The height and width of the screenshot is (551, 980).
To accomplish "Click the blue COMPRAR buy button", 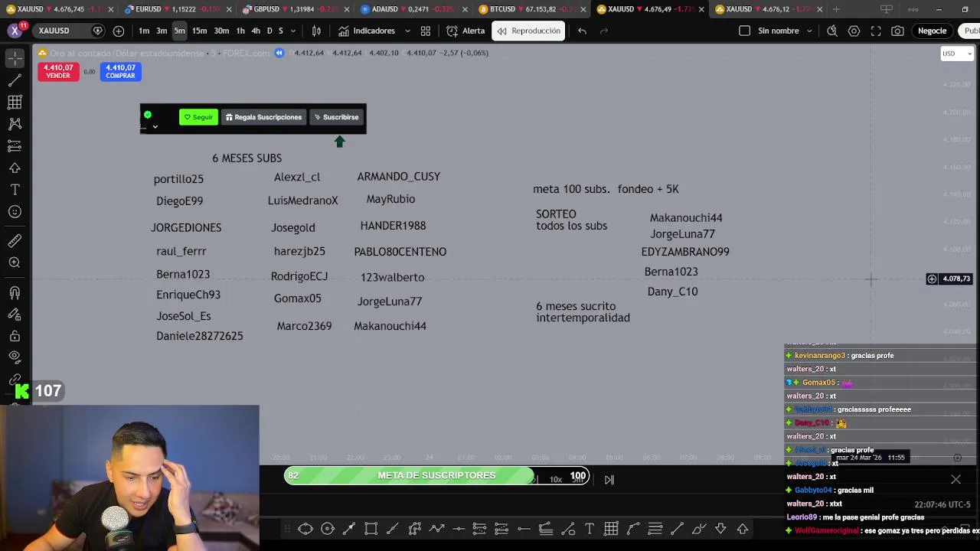I will point(120,71).
